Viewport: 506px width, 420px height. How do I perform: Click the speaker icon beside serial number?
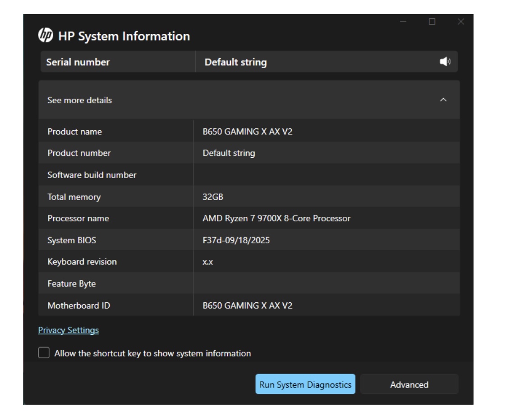pos(445,62)
